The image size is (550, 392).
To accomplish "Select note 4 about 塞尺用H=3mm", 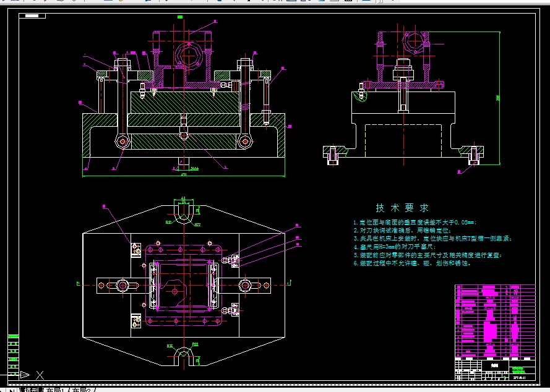I will (394, 247).
